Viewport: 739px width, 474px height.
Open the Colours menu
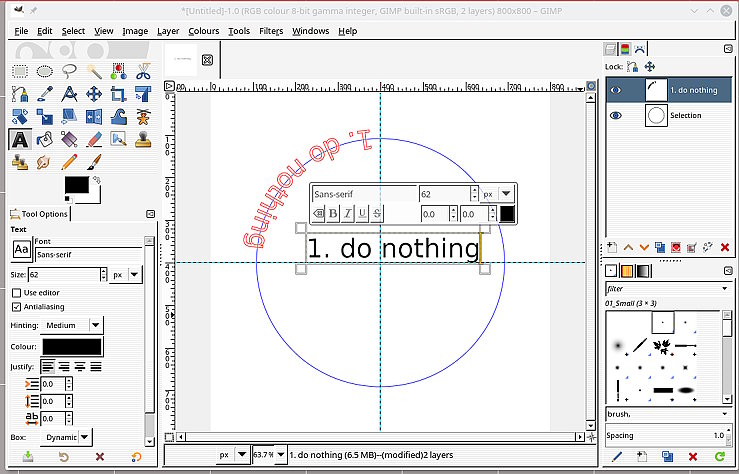[x=204, y=31]
